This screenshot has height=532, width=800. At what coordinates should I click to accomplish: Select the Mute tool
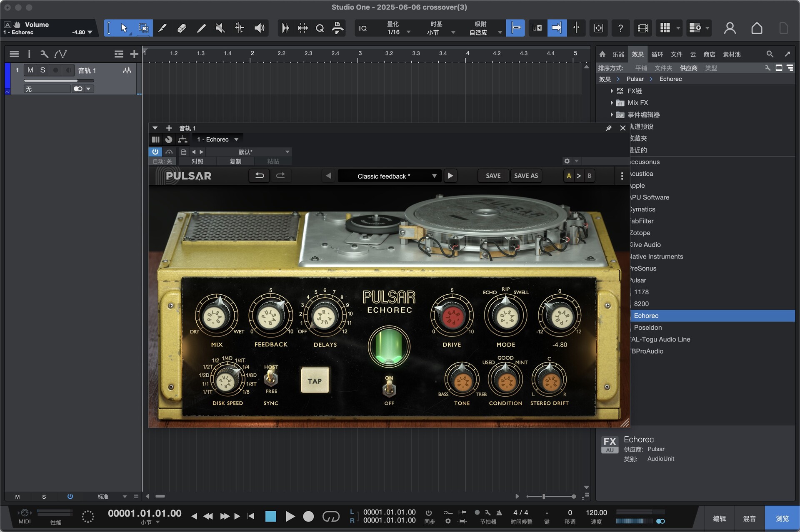(220, 28)
